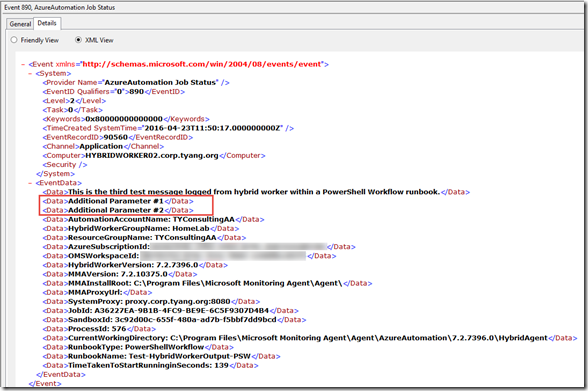
Task: Click the Provider Name AzureAutomation Job Status line
Action: pyautogui.click(x=136, y=82)
